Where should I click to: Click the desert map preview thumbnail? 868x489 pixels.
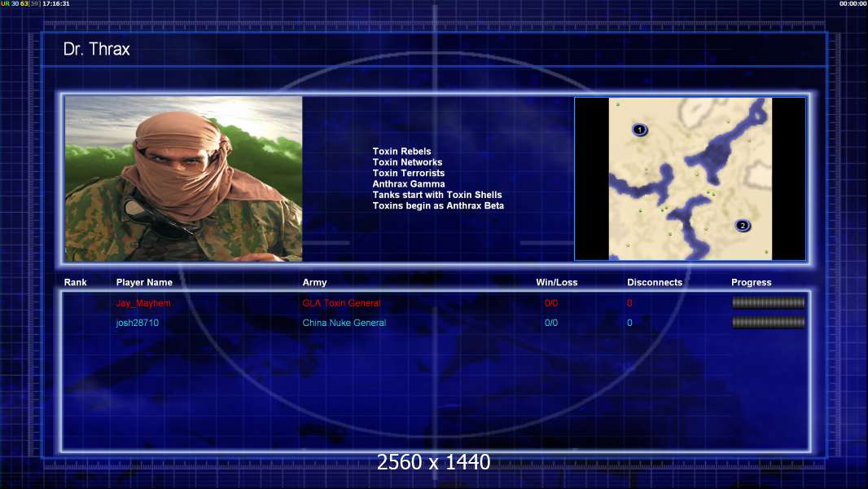coord(690,178)
